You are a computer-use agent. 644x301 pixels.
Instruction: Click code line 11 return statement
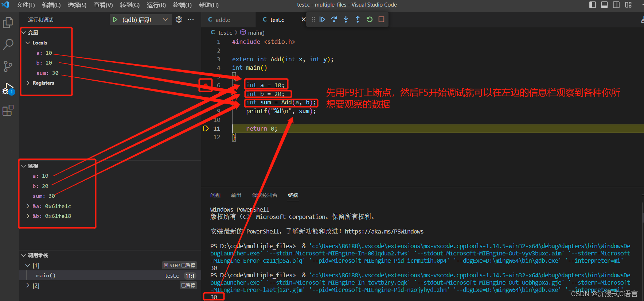[x=262, y=128]
